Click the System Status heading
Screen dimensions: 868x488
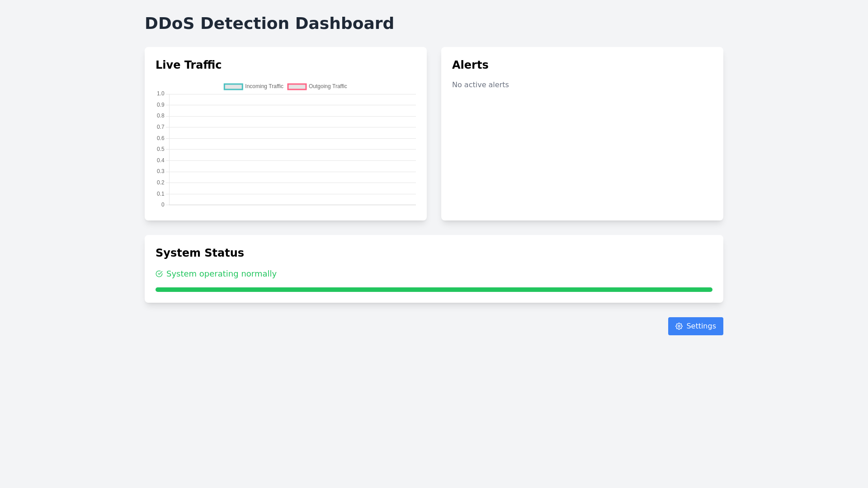(x=200, y=253)
